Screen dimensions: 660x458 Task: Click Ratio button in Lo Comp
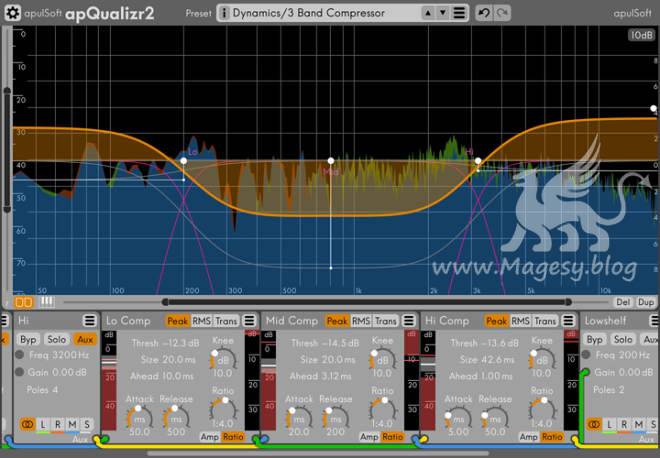click(x=233, y=437)
